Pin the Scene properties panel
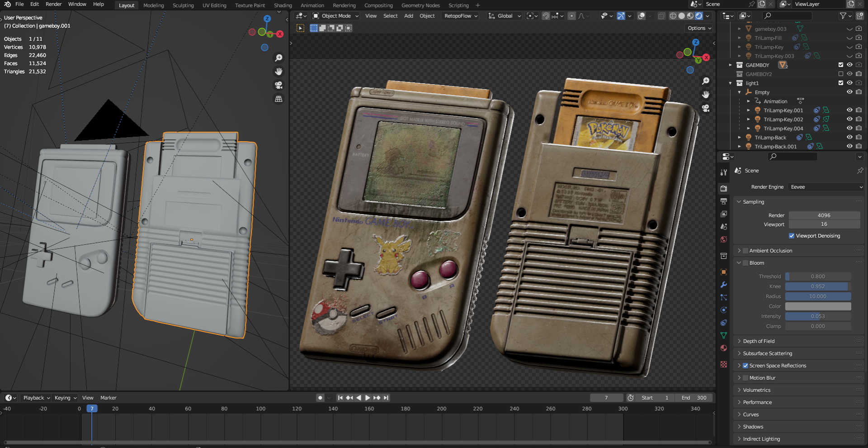Screen dimensions: 868x448 coord(860,171)
